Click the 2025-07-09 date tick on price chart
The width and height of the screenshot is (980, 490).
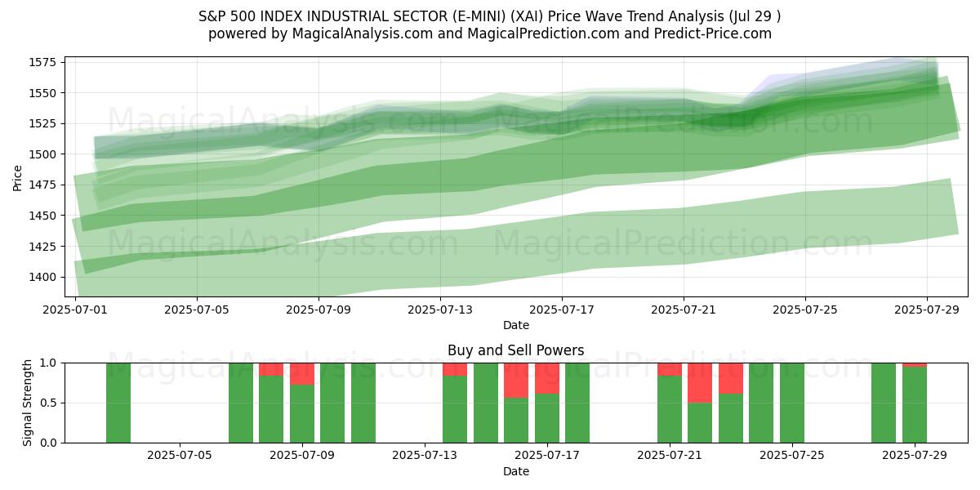318,310
